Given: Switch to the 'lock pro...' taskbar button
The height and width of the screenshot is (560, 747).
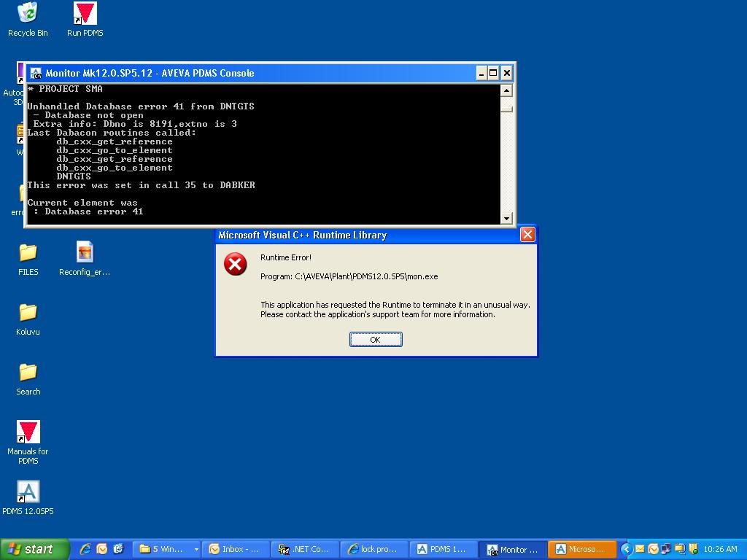Looking at the screenshot, I should tap(373, 549).
